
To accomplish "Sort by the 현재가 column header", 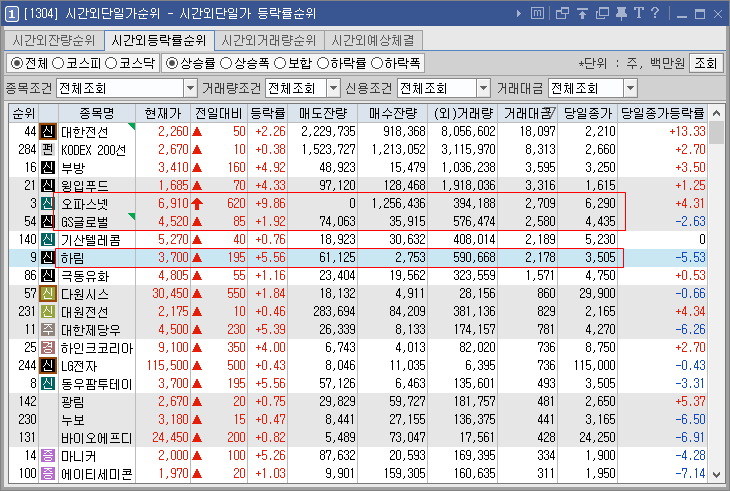I will coord(163,113).
